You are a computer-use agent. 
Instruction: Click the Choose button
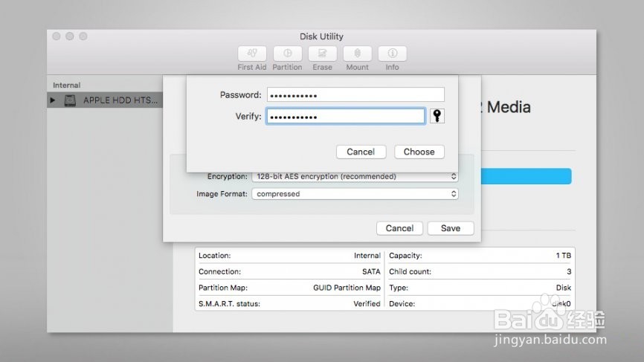coord(419,152)
